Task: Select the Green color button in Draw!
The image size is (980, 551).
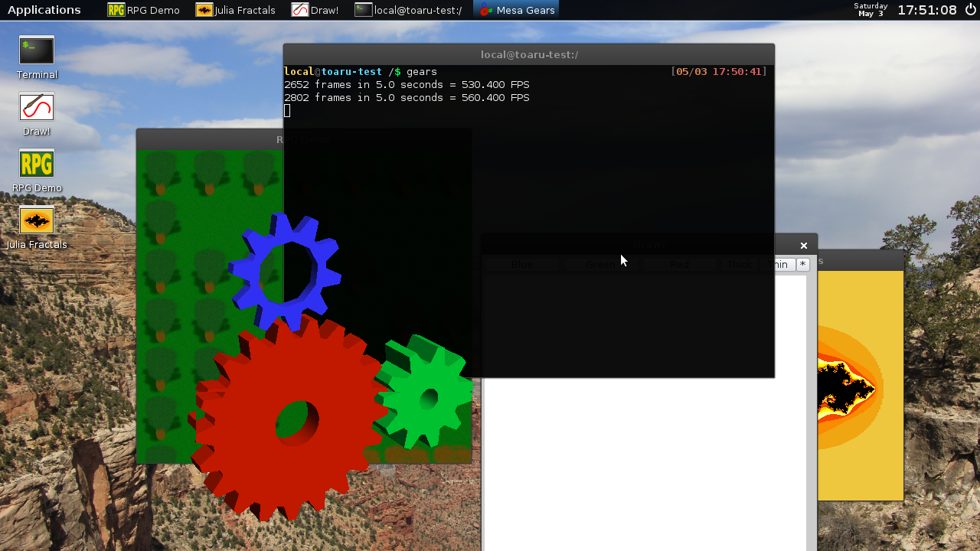Action: click(x=601, y=264)
